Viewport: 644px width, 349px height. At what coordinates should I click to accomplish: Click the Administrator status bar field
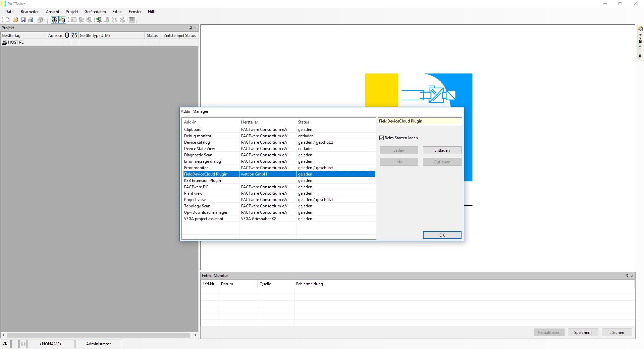coord(98,344)
